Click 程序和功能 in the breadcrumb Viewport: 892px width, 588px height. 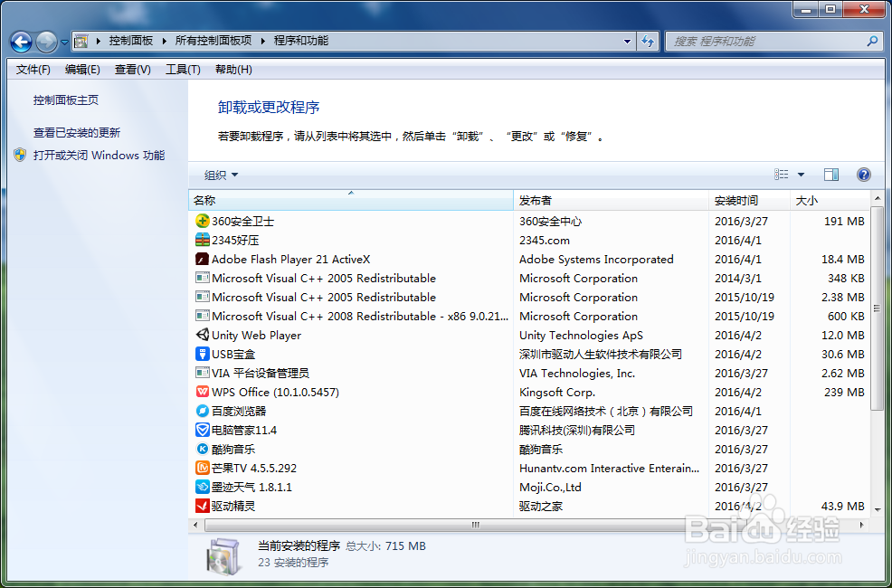tap(301, 41)
